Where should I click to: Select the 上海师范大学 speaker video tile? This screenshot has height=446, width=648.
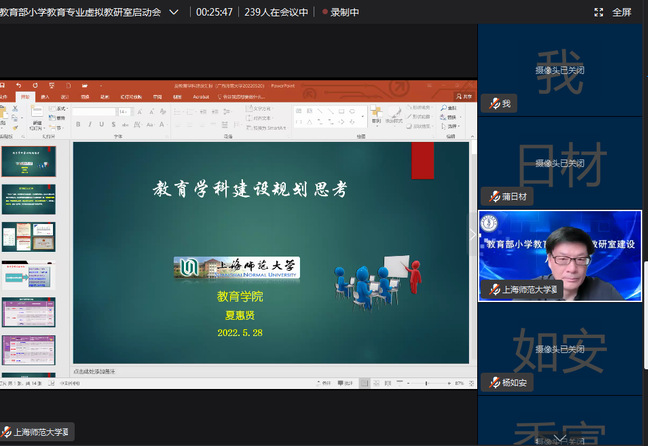coord(560,255)
